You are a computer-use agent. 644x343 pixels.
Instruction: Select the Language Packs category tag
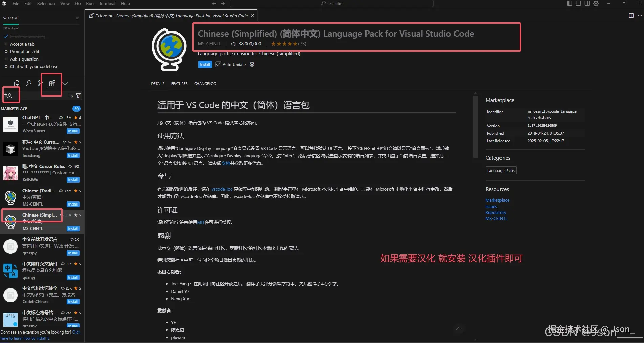pos(501,171)
